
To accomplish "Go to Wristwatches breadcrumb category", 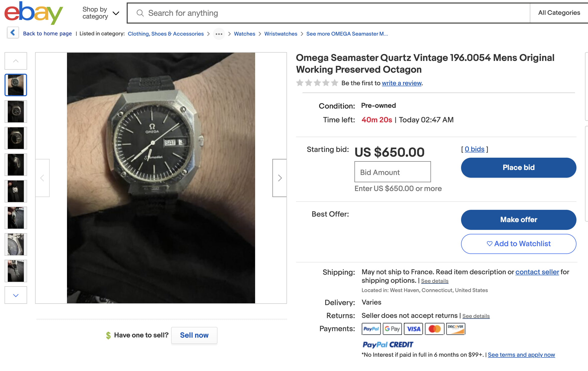I will (281, 34).
